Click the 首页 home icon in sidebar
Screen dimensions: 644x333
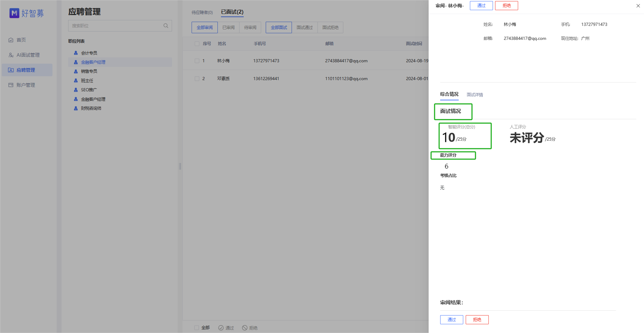coord(11,40)
